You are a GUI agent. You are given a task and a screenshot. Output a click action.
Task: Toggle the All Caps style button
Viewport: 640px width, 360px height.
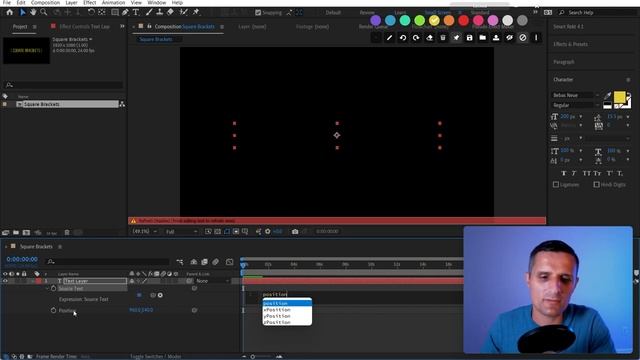587,173
